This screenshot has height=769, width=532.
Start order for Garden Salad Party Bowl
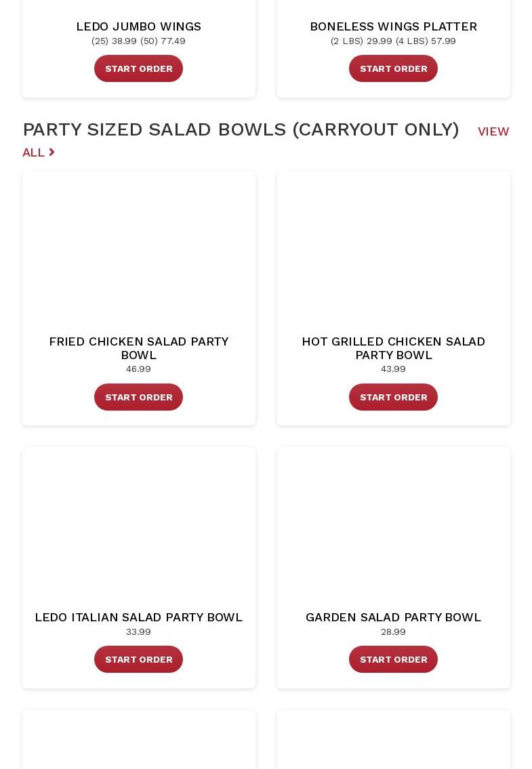[x=393, y=659]
